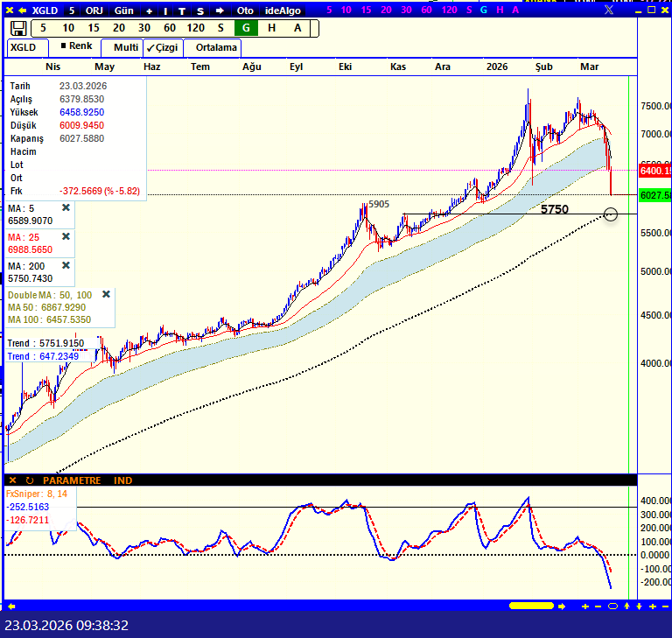This screenshot has height=638, width=672.
Task: Click the white right arrow in title bar
Action: (220, 11)
